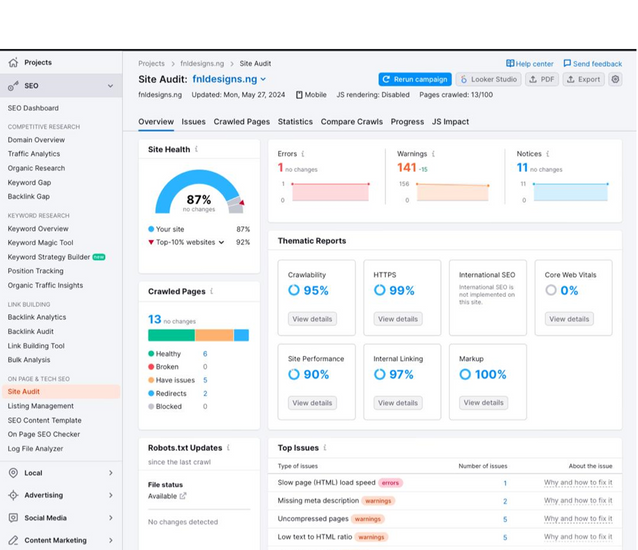Expand the Advertising sidebar section
Screen dimensions: 638x550
111,495
